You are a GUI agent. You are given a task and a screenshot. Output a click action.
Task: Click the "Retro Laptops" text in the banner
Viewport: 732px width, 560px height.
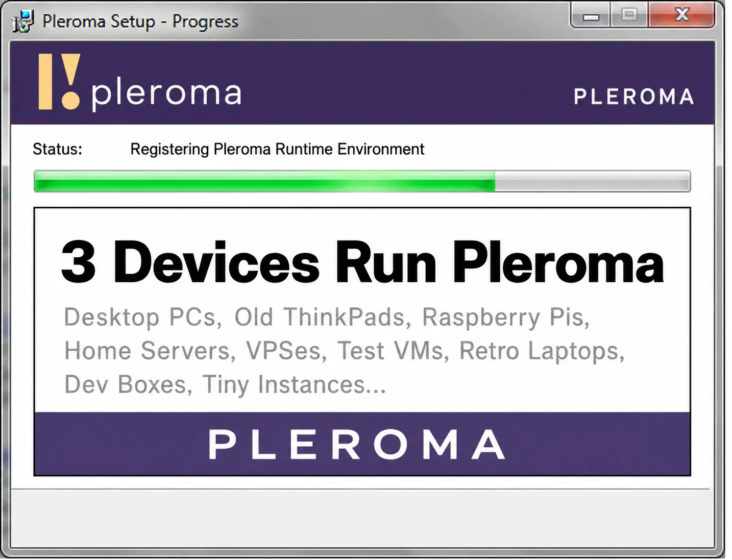(x=539, y=351)
